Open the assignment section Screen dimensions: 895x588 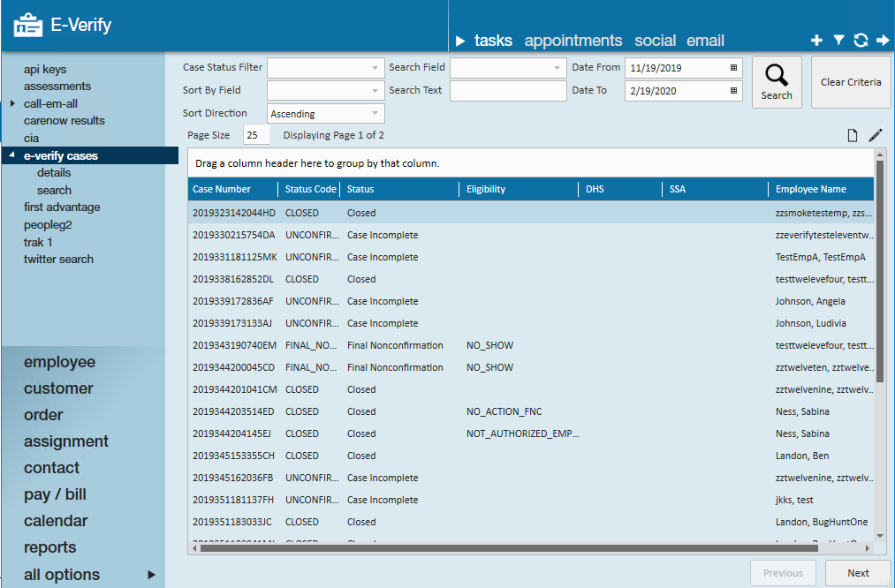[66, 441]
